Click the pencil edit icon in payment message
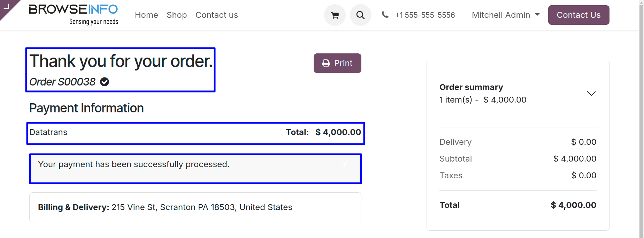Screen dimensions: 644x238 345,164
